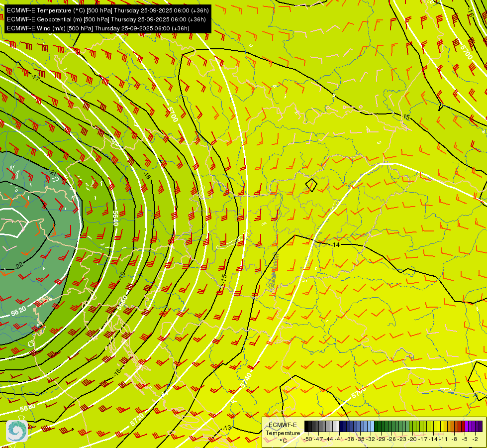The height and width of the screenshot is (448, 487).
Task: Click the 5720 geopotential contour label
Action: 137,420
